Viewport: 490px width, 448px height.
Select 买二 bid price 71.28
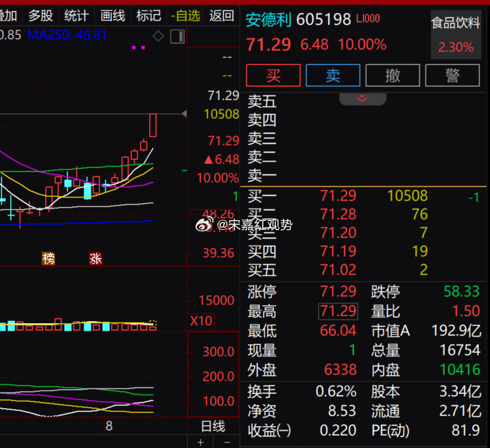pos(338,214)
